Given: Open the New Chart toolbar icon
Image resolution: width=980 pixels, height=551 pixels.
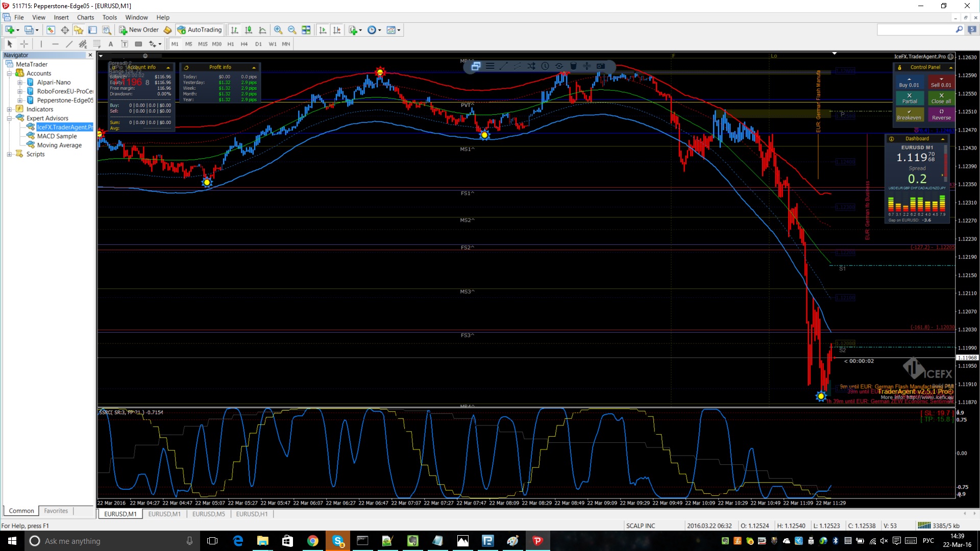Looking at the screenshot, I should pyautogui.click(x=10, y=30).
